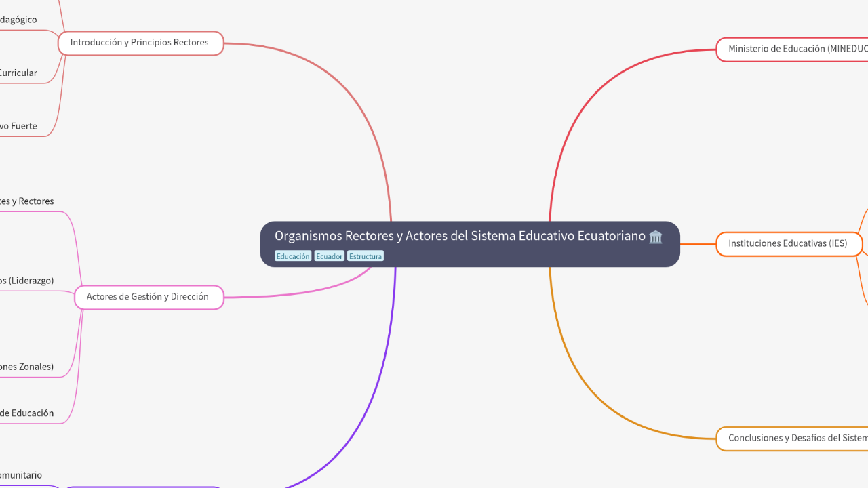Screen dimensions: 868x488
Task: Click the leaf ending in "(Liderazgo)"
Action: (x=27, y=281)
